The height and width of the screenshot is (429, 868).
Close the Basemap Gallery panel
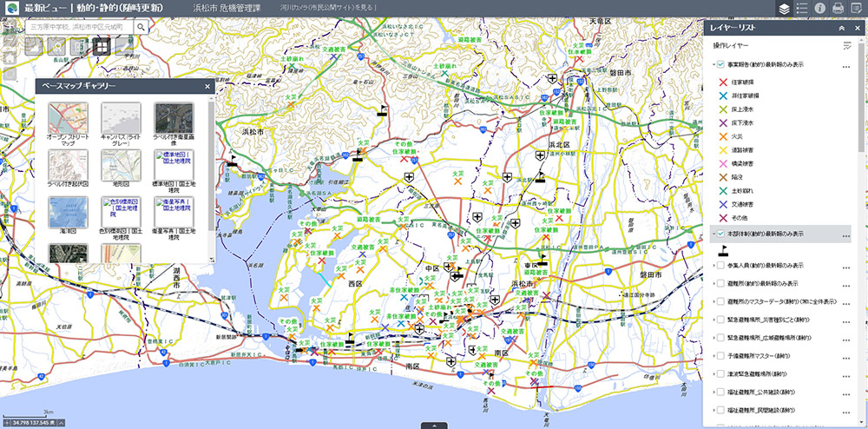[x=207, y=86]
